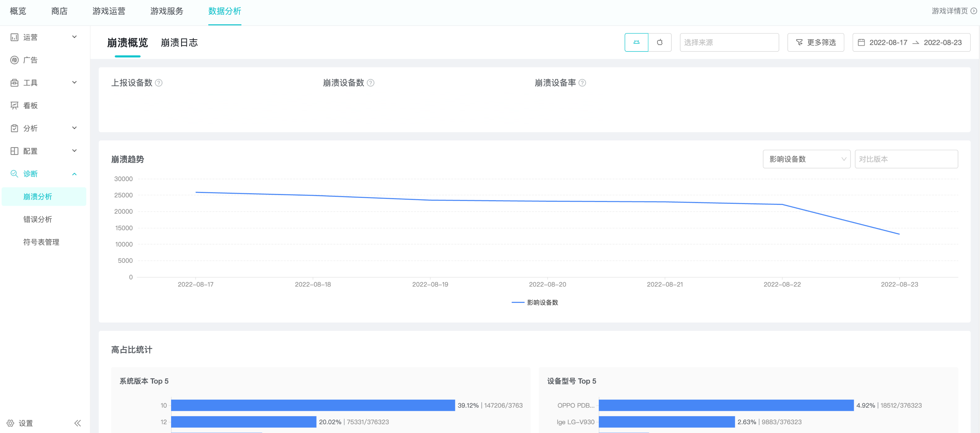Open the 工具 briefcase icon
The height and width of the screenshot is (433, 980).
pyautogui.click(x=14, y=83)
